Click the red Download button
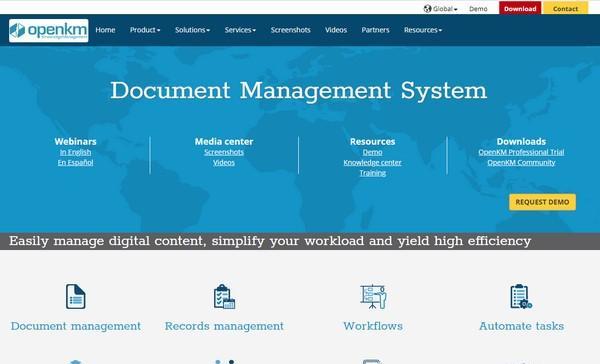Image resolution: width=600 pixels, height=364 pixels. point(520,8)
